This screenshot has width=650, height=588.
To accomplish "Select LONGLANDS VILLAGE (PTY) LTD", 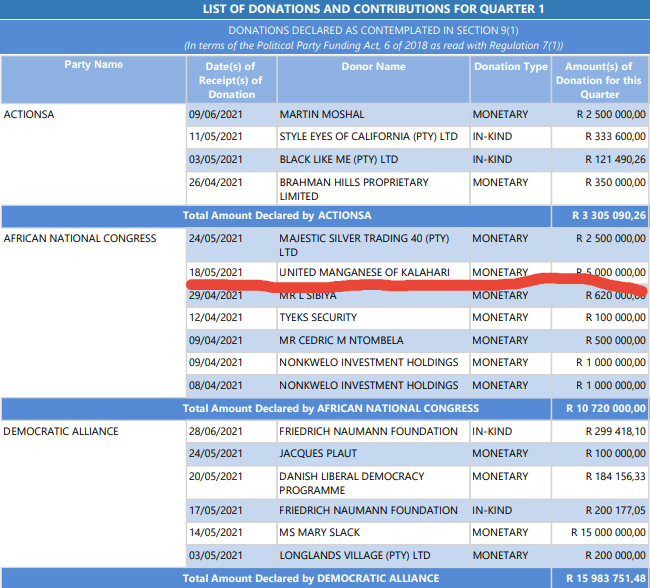I will tap(355, 555).
